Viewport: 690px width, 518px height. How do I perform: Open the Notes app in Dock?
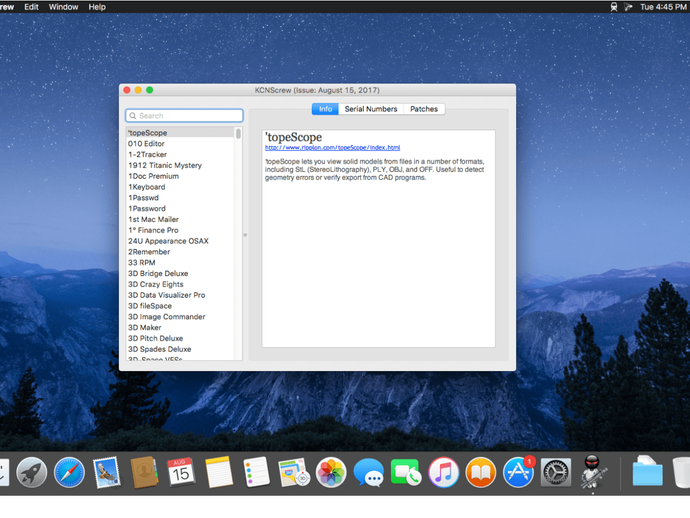[x=219, y=472]
